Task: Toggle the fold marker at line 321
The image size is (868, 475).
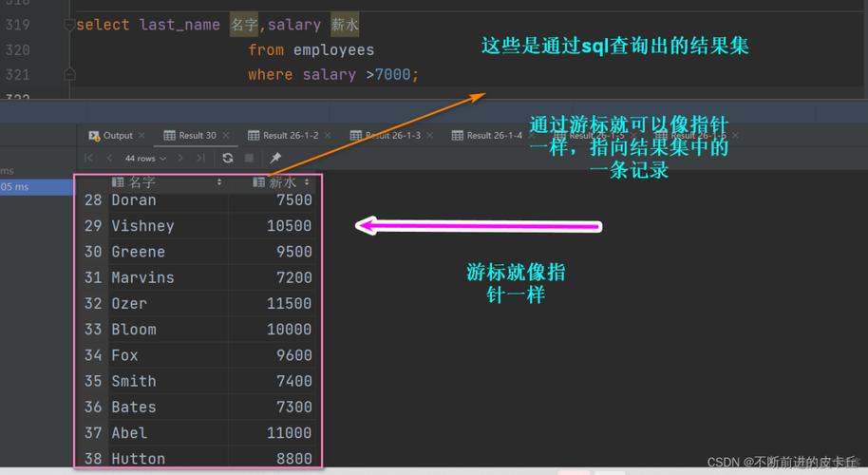Action: click(69, 74)
